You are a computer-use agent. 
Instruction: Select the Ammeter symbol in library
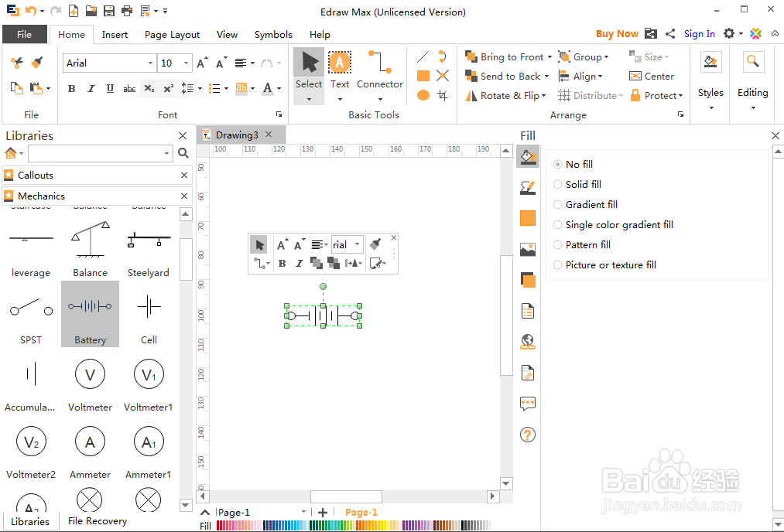pyautogui.click(x=90, y=453)
